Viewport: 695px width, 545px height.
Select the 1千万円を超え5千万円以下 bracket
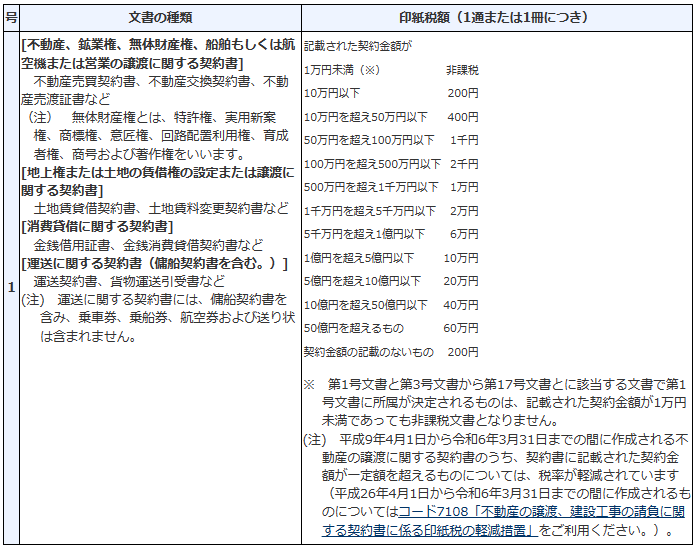(369, 211)
